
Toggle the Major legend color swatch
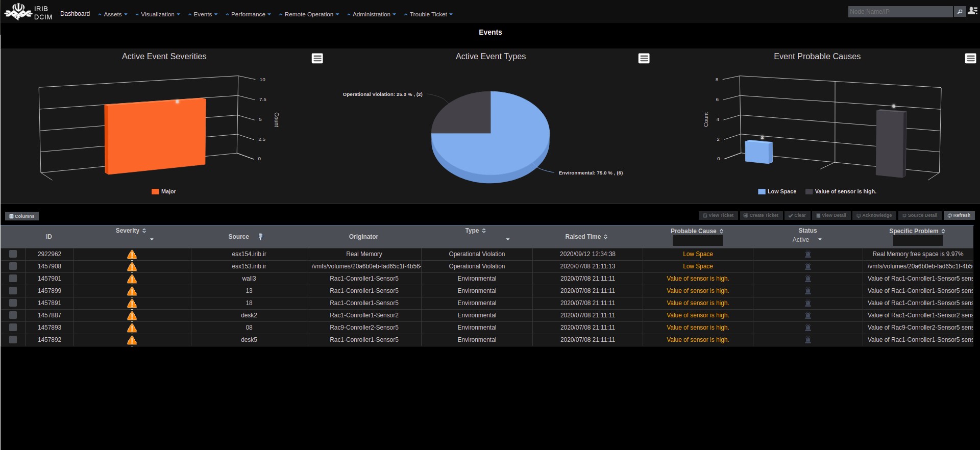[155, 192]
